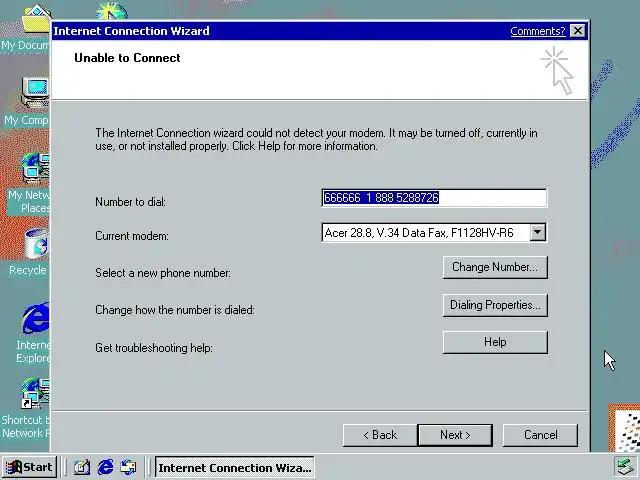Click the Help button for troubleshooting

tap(495, 342)
